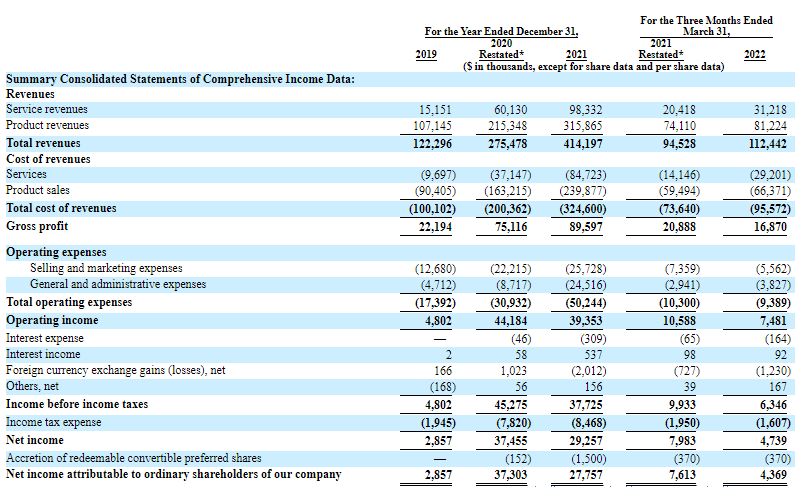Select the 'Gross profit' row label
This screenshot has width=806, height=494.
pos(37,226)
